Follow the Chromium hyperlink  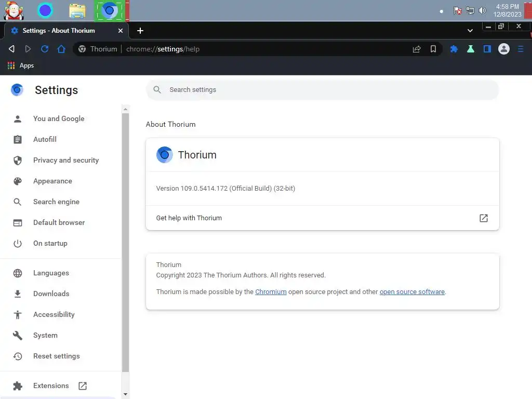pyautogui.click(x=271, y=292)
